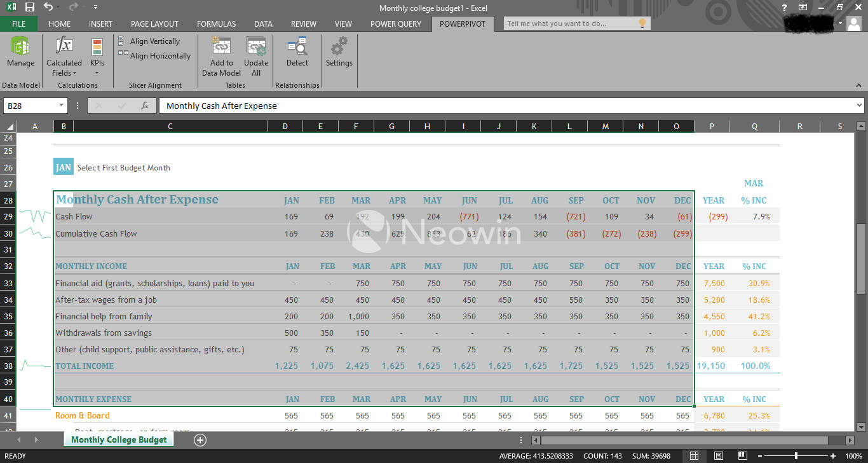This screenshot has height=463, width=868.
Task: Click the horizontal scrollbar thumb
Action: click(685, 440)
